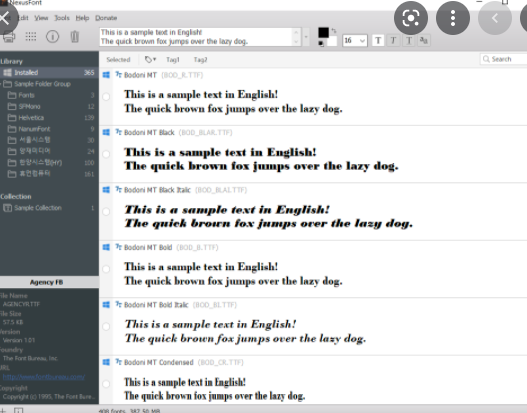Collapse the Sample Folder Group node
Screen dimensions: 527x413
click(x=1, y=84)
